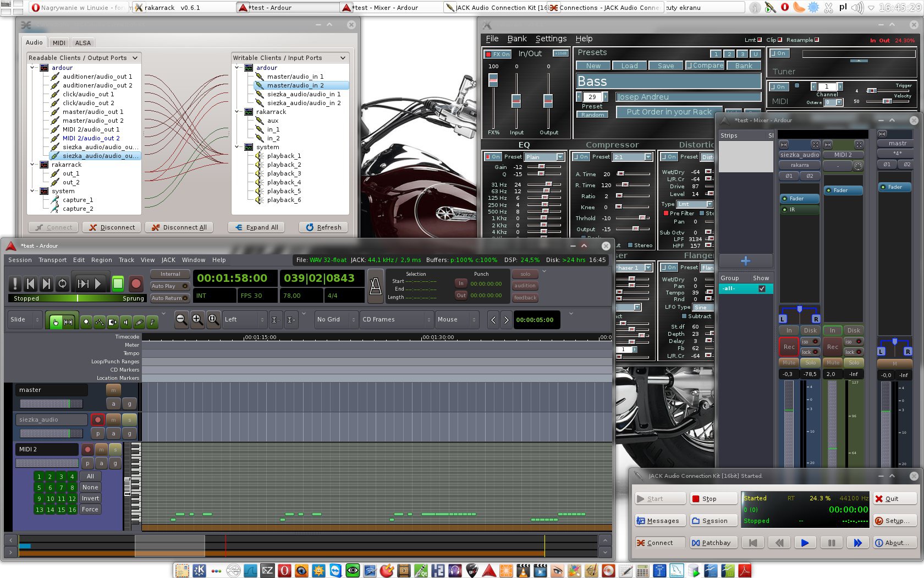
Task: Zoom out the Ardour timeline
Action: [x=182, y=319]
